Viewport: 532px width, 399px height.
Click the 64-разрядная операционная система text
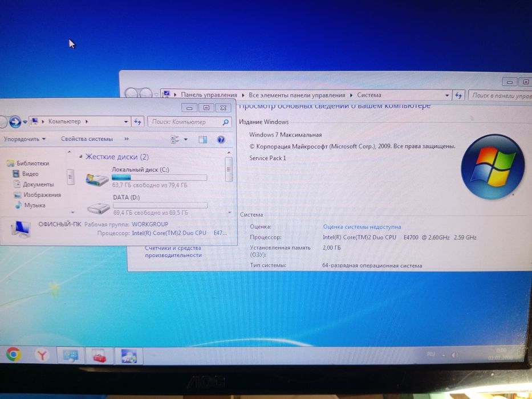pyautogui.click(x=372, y=266)
